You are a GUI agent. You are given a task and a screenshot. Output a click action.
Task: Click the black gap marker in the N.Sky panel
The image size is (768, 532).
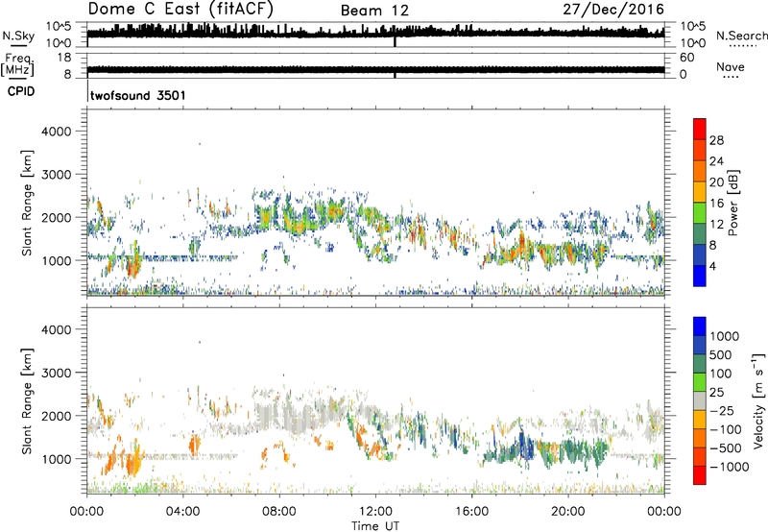coord(395,41)
